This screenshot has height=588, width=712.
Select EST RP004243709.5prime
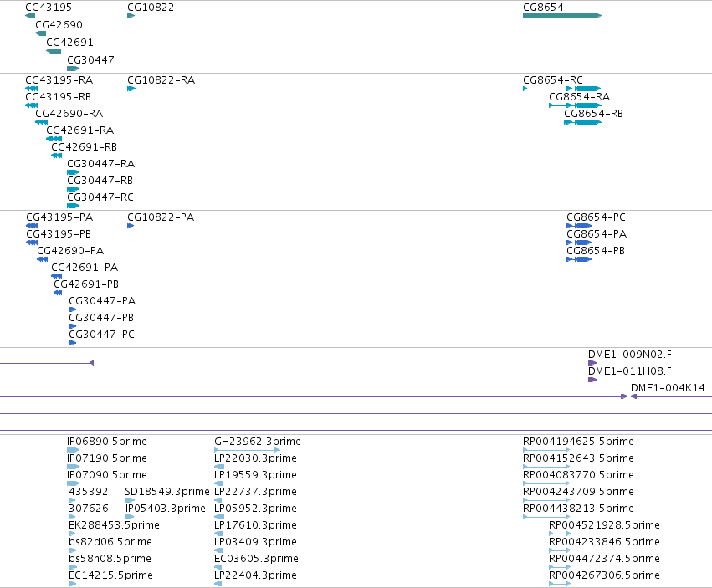click(x=578, y=492)
